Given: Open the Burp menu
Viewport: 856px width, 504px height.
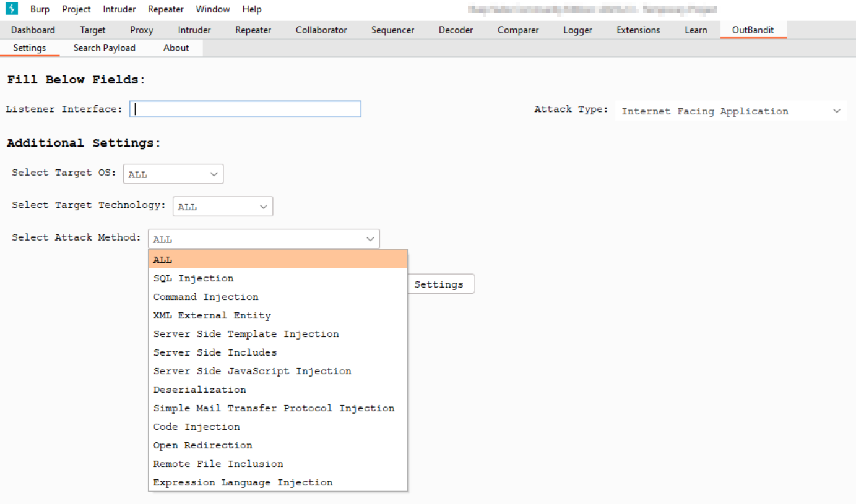Looking at the screenshot, I should coord(40,9).
